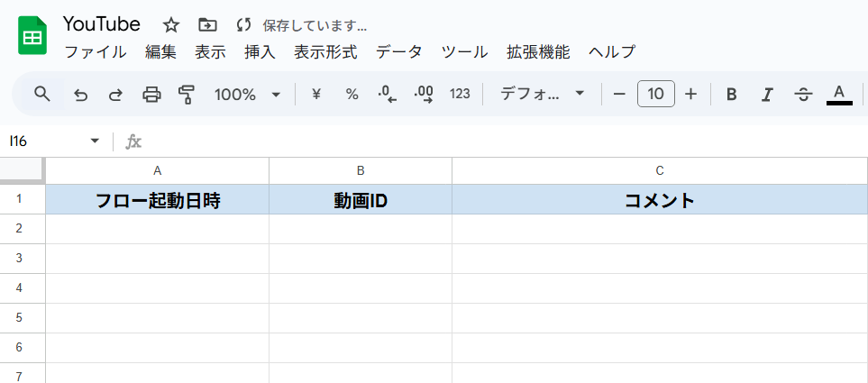868x383 pixels.
Task: Toggle bold formatting
Action: (731, 95)
